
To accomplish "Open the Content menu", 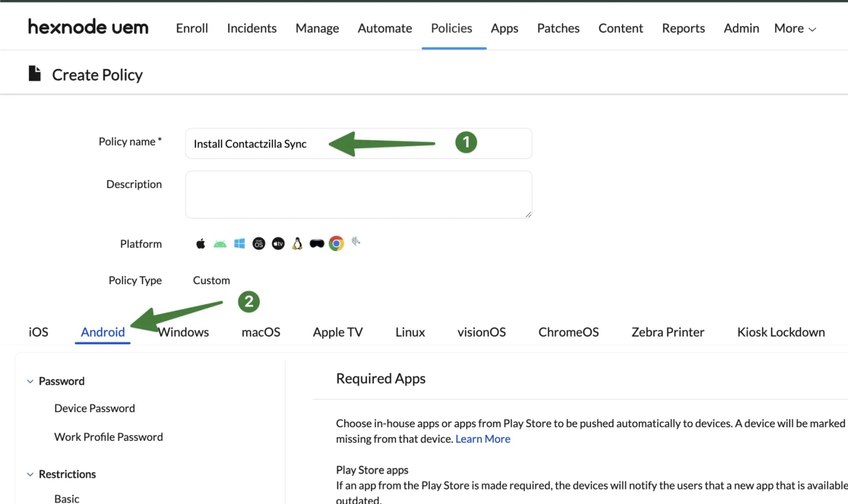I will 621,28.
